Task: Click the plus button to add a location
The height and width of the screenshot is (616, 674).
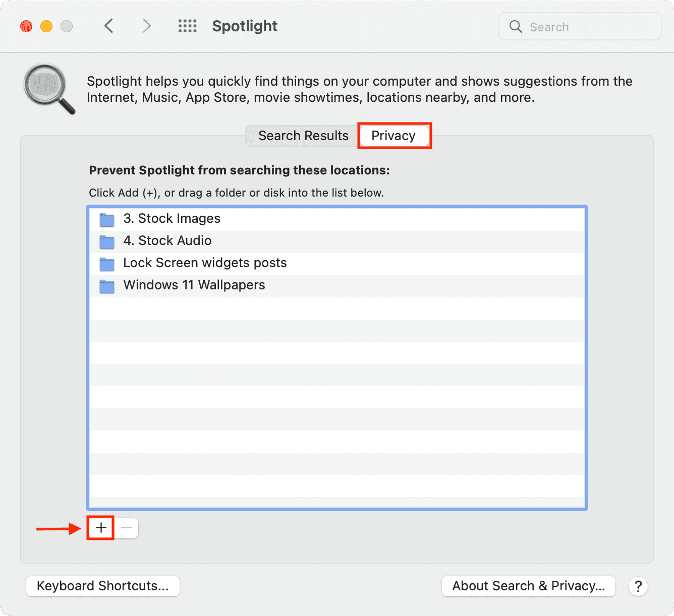Action: [101, 528]
